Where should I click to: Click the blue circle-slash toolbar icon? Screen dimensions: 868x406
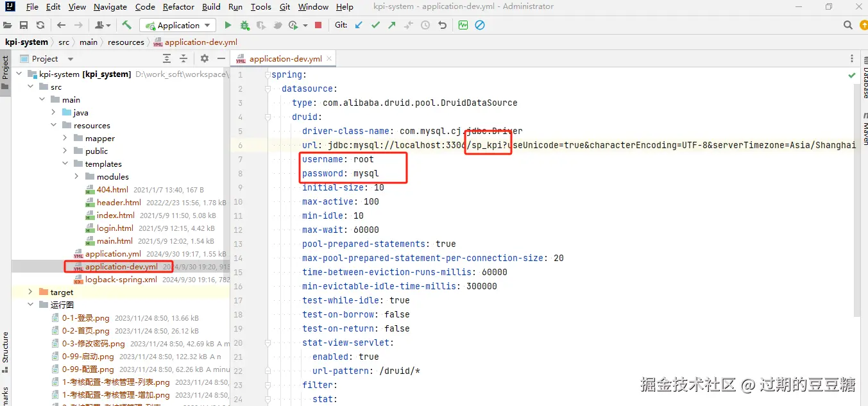click(480, 25)
